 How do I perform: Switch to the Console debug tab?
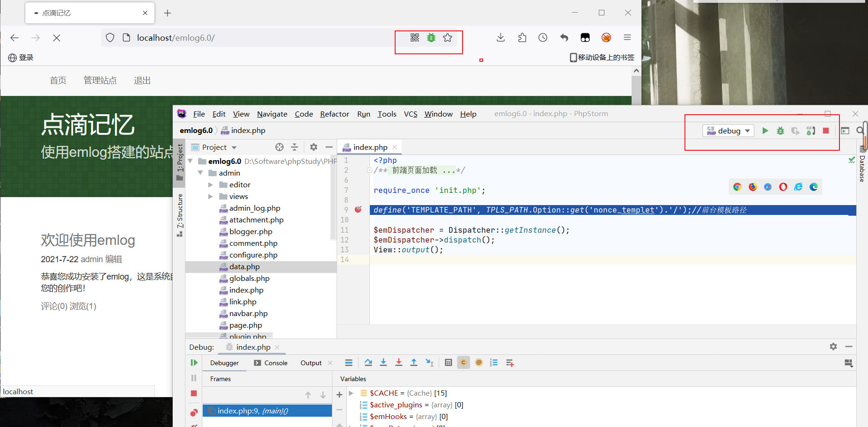coord(271,363)
